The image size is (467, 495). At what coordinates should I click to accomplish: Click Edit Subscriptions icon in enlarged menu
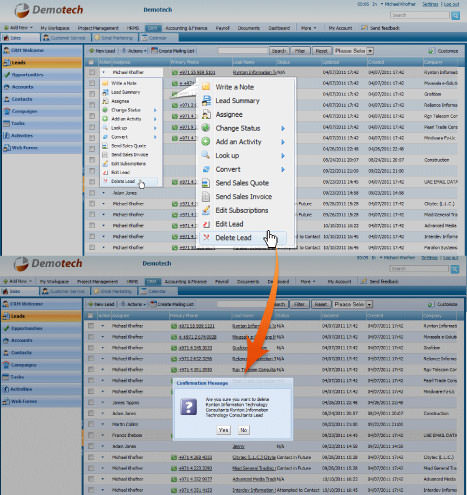click(206, 210)
